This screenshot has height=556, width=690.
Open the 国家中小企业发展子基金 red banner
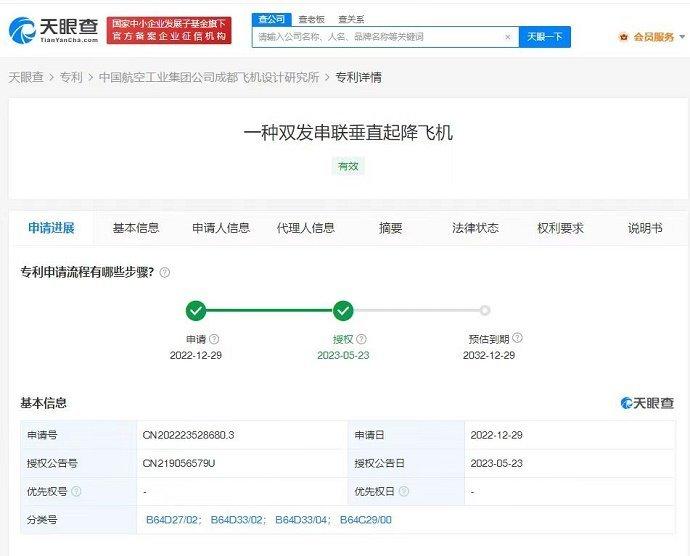point(169,30)
